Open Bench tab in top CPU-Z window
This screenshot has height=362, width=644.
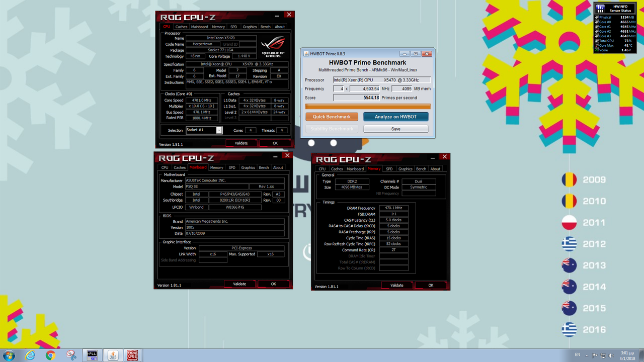[265, 27]
